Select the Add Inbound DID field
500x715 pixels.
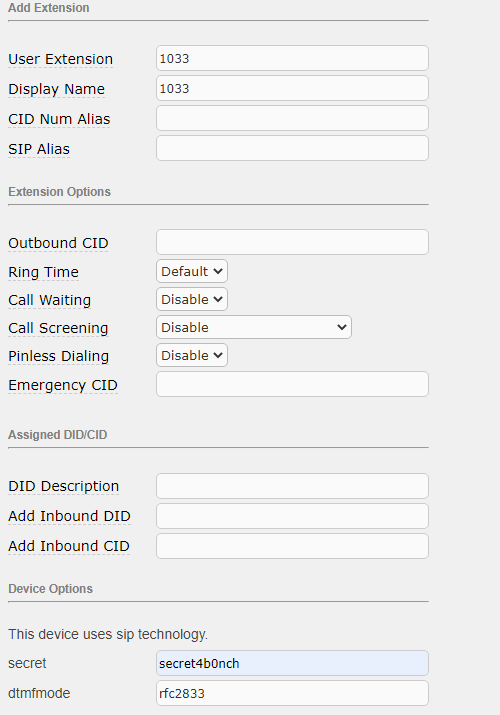click(292, 516)
